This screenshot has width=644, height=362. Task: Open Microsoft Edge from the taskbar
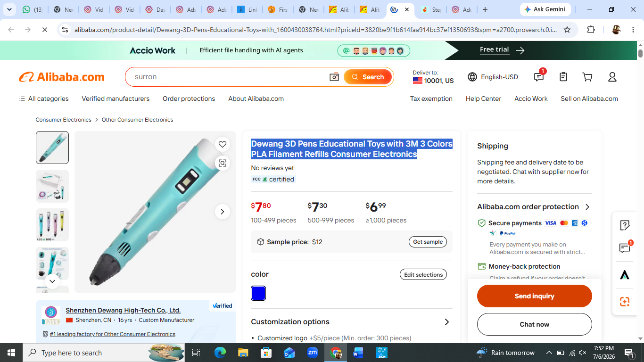(x=220, y=353)
